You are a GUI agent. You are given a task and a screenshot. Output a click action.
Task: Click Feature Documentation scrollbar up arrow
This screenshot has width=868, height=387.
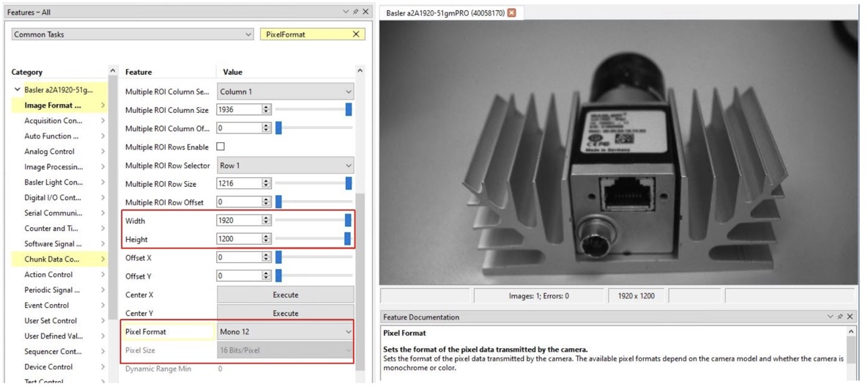[x=851, y=331]
